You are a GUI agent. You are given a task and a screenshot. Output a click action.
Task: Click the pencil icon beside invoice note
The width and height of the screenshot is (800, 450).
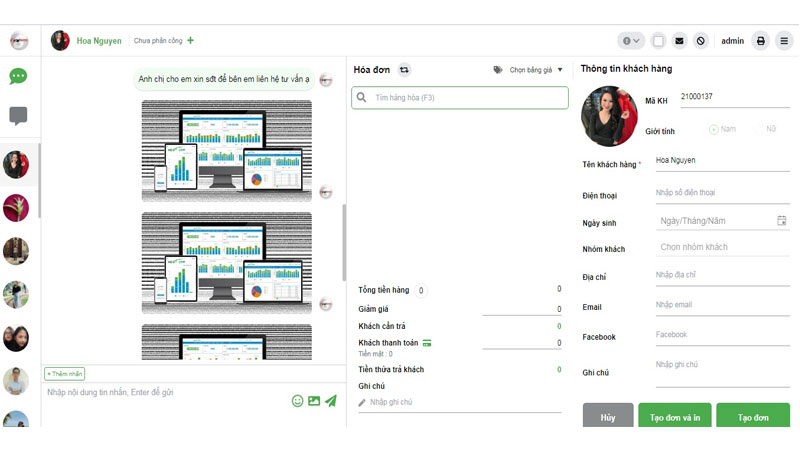pyautogui.click(x=362, y=403)
